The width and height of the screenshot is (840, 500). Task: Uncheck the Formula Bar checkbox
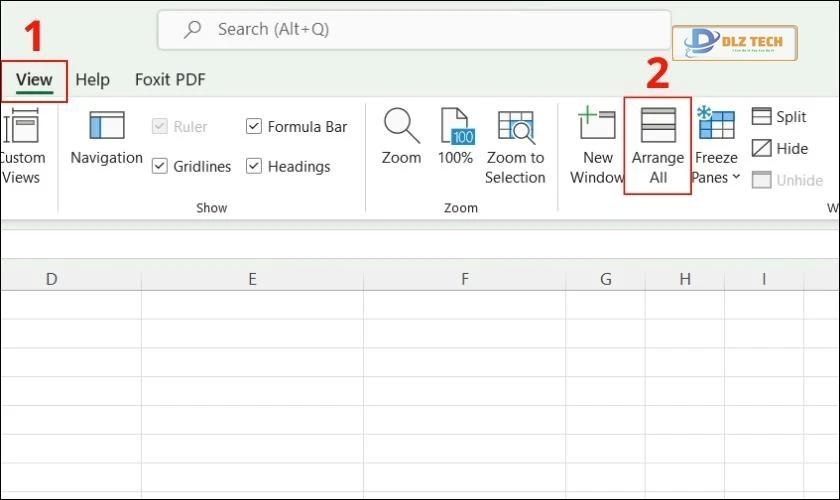point(253,126)
